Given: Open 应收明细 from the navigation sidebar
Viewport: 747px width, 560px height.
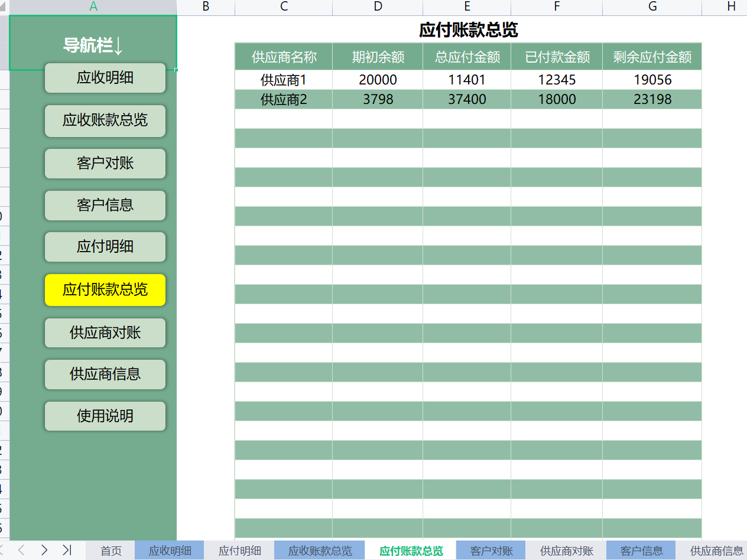Looking at the screenshot, I should point(105,78).
